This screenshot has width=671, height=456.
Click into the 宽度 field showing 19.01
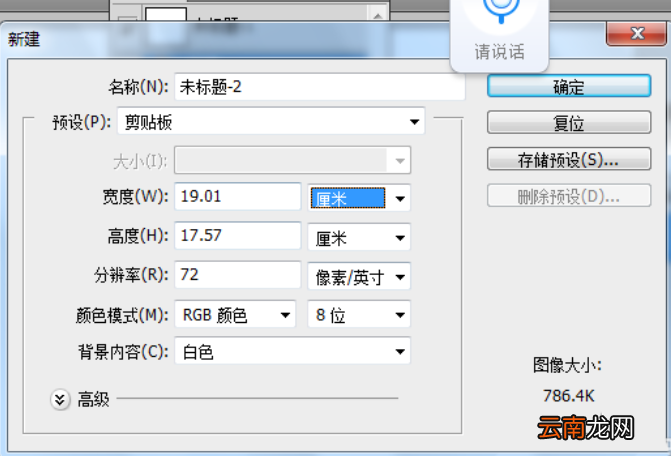click(238, 196)
